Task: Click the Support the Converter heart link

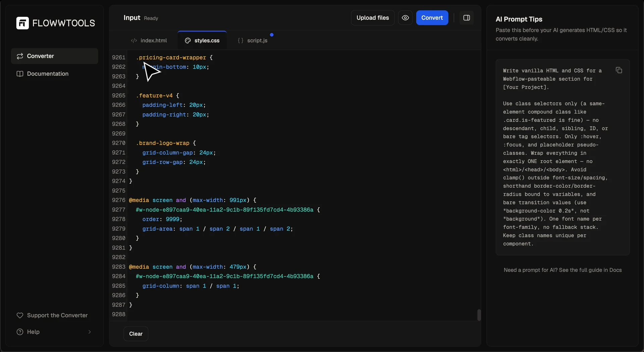Action: tap(52, 315)
